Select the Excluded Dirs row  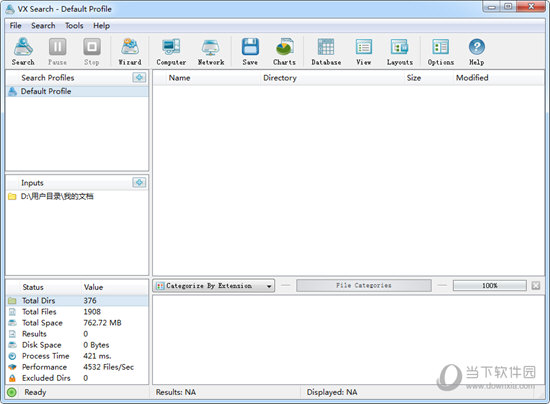pos(77,378)
